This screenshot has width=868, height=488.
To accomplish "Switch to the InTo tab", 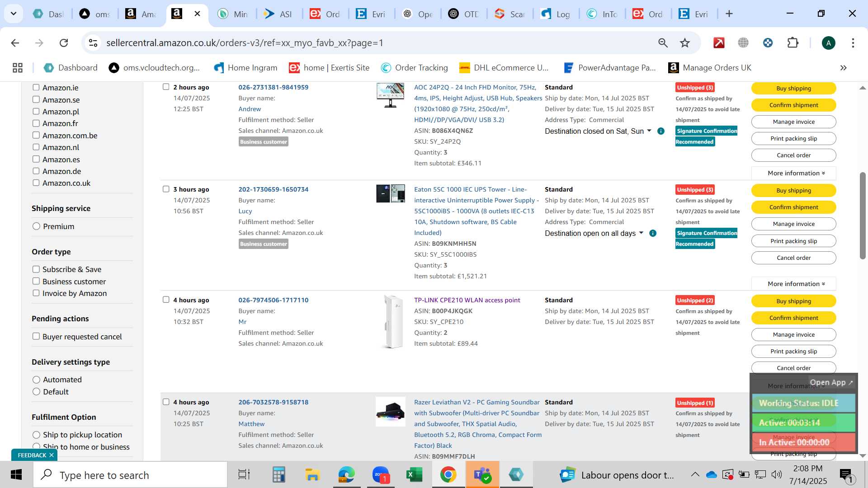I will [x=602, y=14].
